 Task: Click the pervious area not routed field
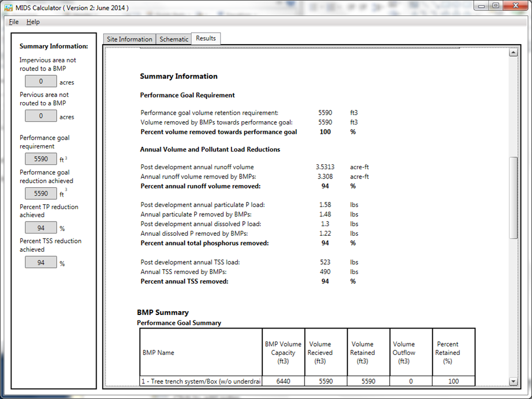[41, 116]
